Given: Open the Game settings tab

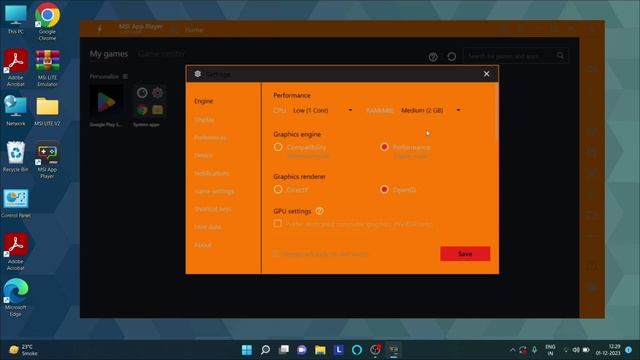Looking at the screenshot, I should pos(214,191).
